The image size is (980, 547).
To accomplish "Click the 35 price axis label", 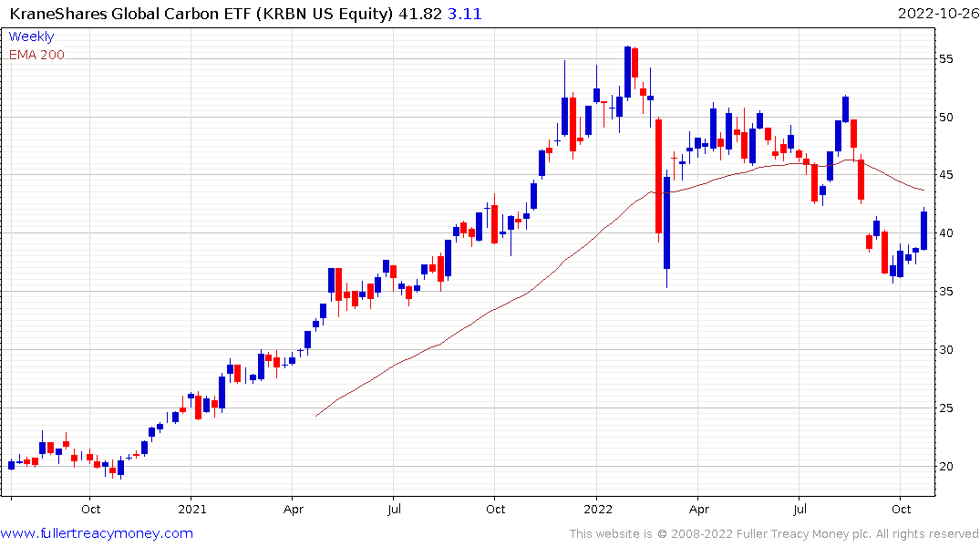I will (x=945, y=292).
